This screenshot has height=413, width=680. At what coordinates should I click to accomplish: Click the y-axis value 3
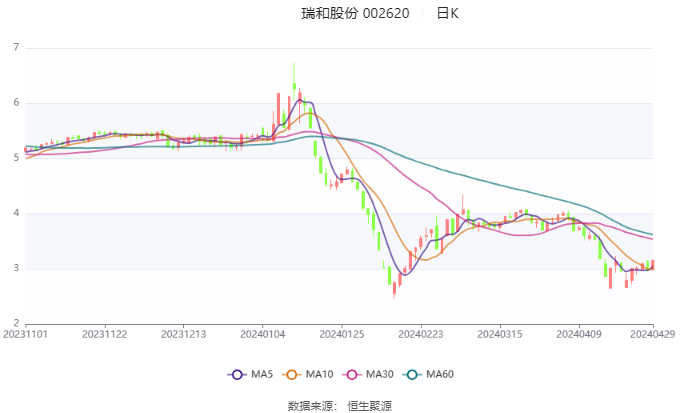coord(16,268)
